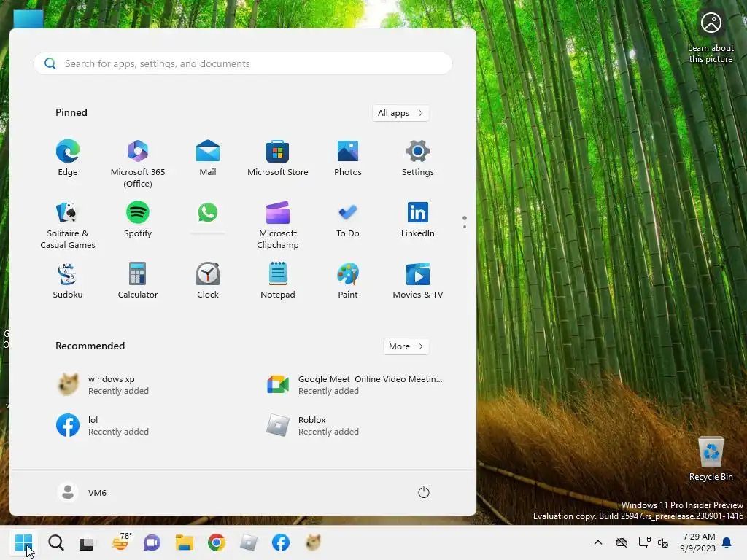Image resolution: width=747 pixels, height=560 pixels.
Task: Launch Notepad from pinned apps
Action: tap(278, 281)
